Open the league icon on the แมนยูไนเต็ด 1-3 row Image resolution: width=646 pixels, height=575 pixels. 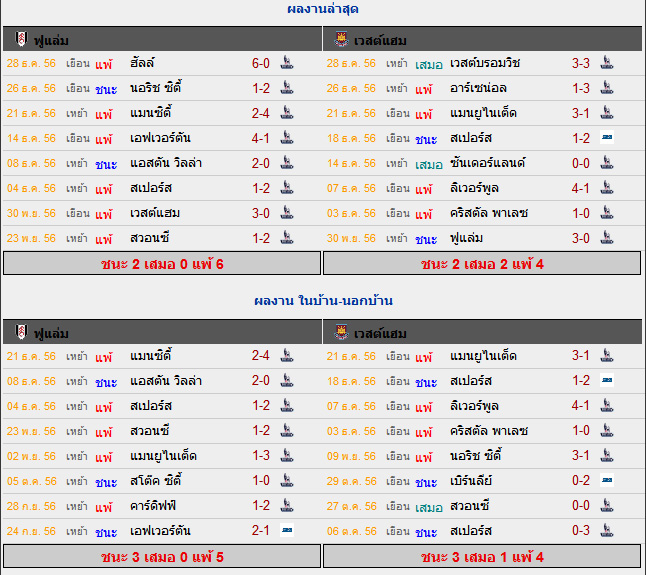coord(287,456)
